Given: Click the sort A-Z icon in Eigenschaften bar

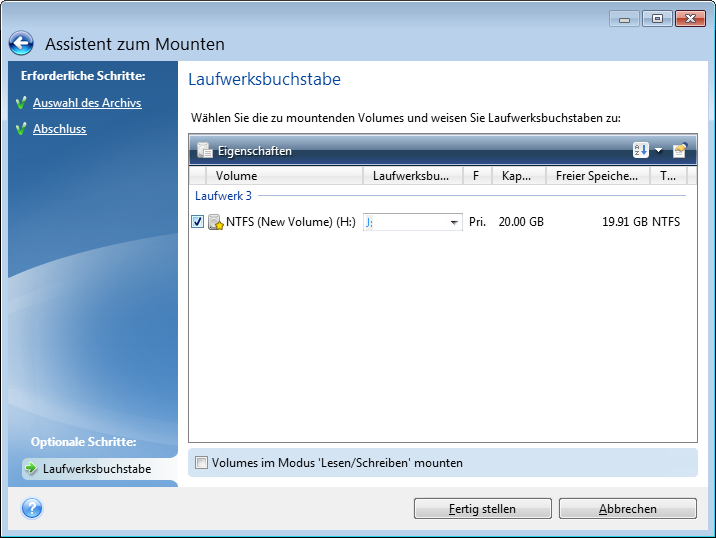Looking at the screenshot, I should pyautogui.click(x=641, y=150).
